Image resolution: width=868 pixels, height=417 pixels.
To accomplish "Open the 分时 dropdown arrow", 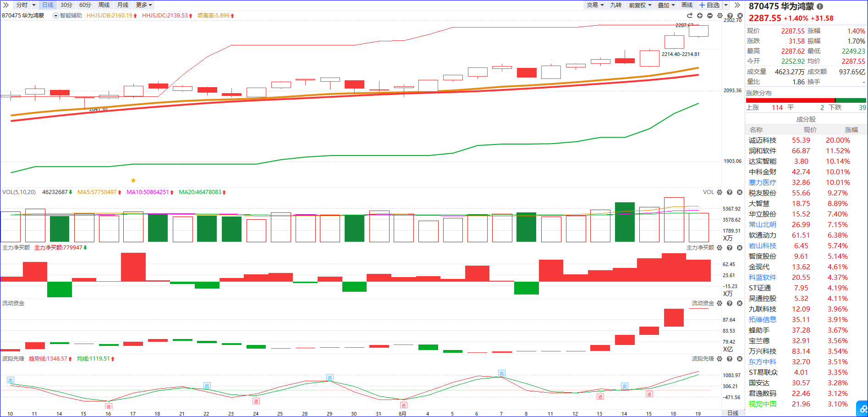I will tap(34, 5).
